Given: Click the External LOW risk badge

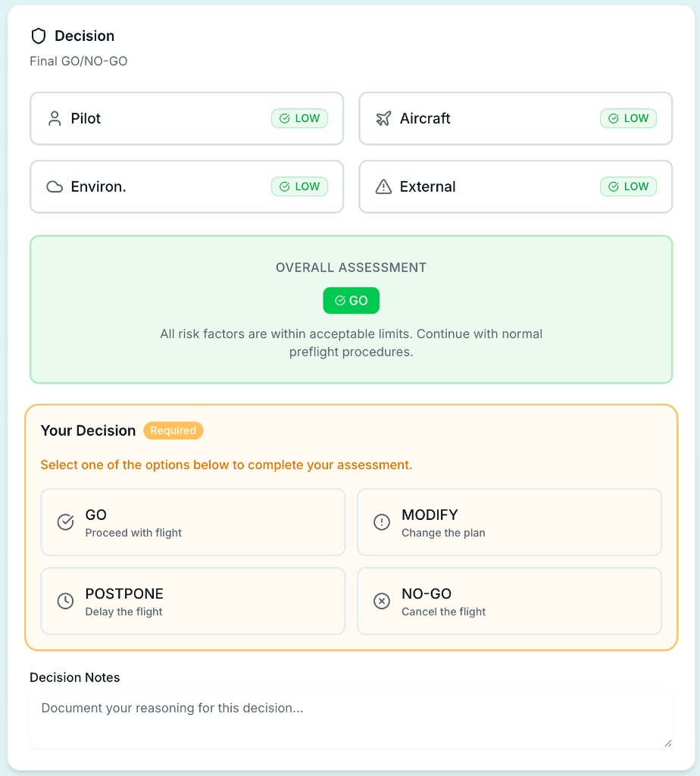Looking at the screenshot, I should tap(628, 186).
